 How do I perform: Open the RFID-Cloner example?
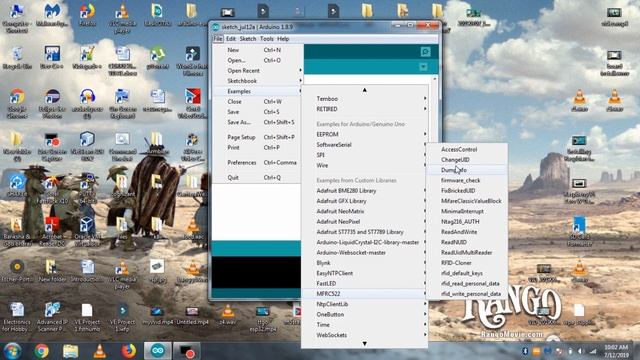tap(467, 263)
